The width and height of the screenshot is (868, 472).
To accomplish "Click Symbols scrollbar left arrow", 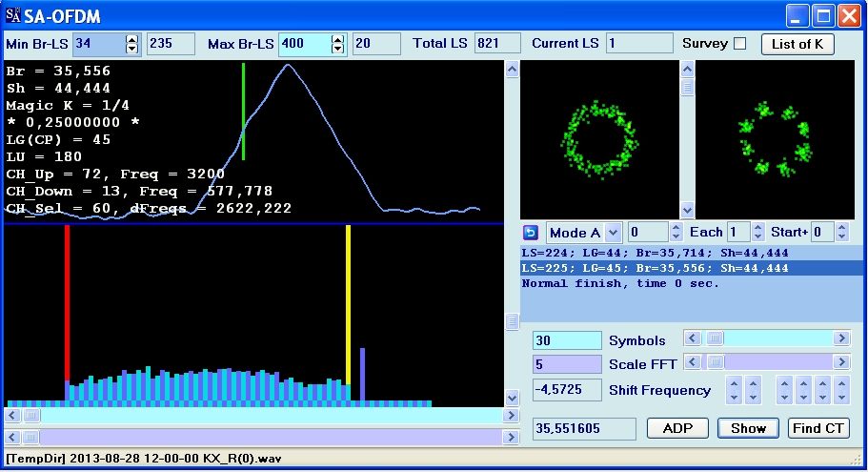I will tap(693, 338).
